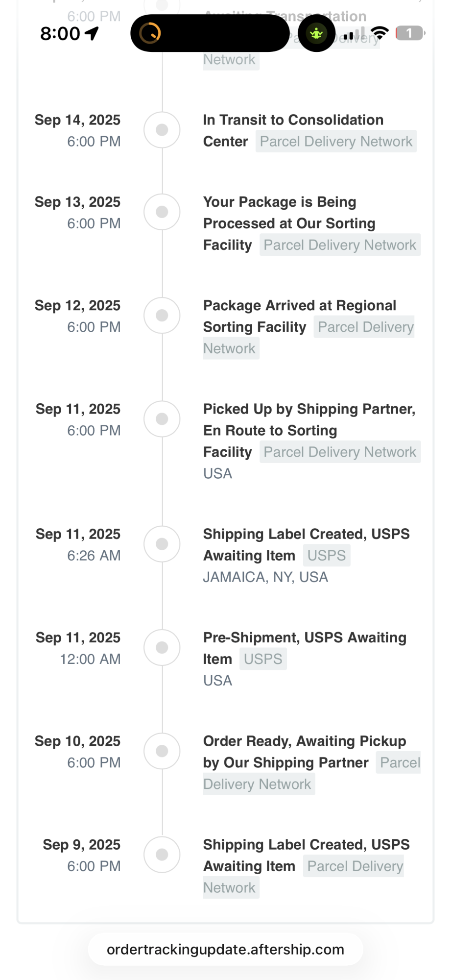Screen dimensions: 451x980
Task: Tap the 12:00 AM timeline marker dot
Action: click(162, 647)
